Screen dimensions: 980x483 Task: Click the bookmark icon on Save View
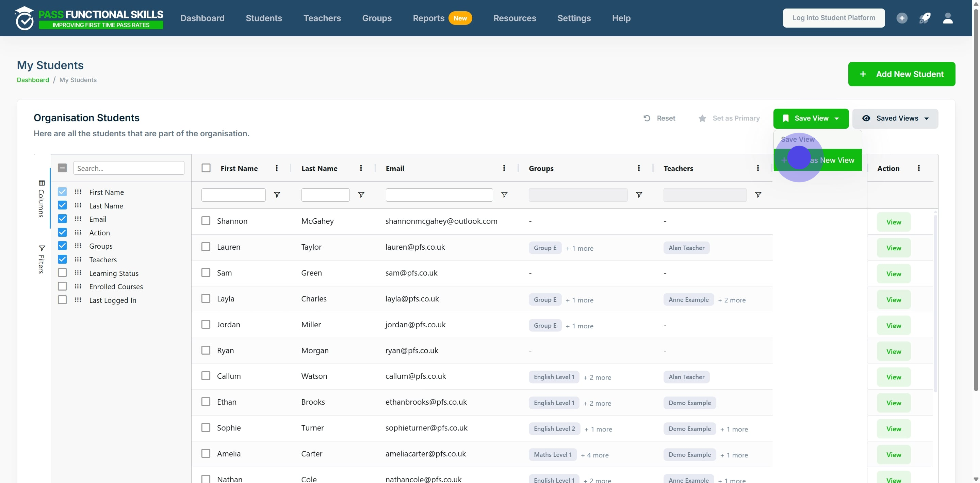[786, 118]
